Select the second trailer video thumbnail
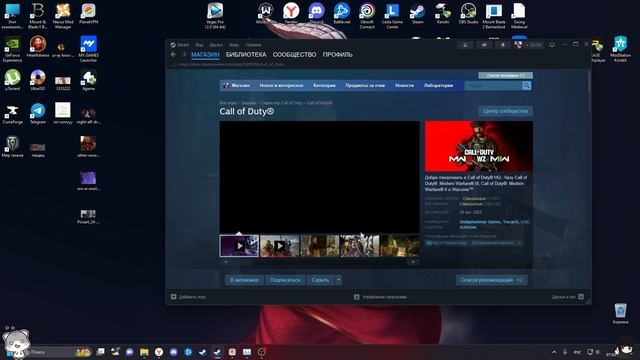Image resolution: width=640 pixels, height=360 pixels. click(x=280, y=246)
